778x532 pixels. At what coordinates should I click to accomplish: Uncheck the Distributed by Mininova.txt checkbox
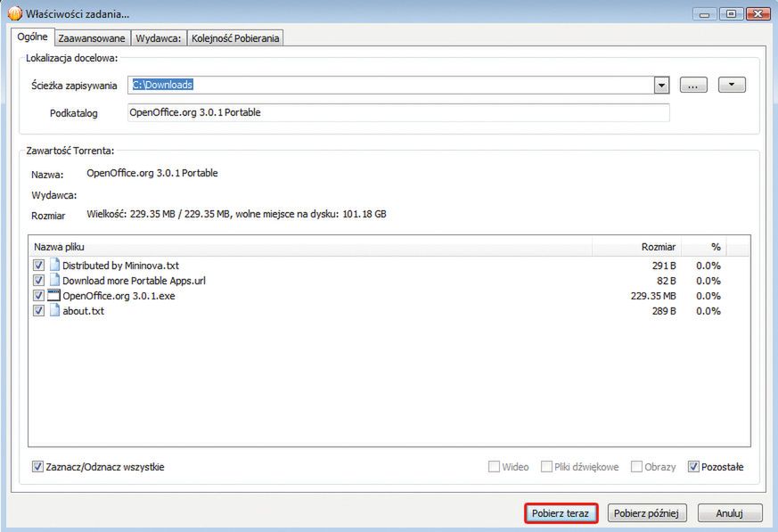point(38,266)
